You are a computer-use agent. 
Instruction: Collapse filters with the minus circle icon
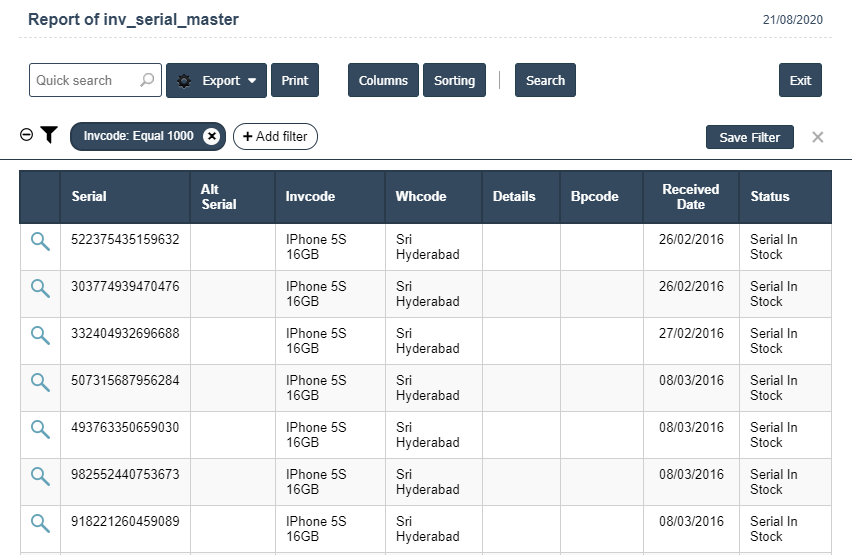[x=27, y=135]
